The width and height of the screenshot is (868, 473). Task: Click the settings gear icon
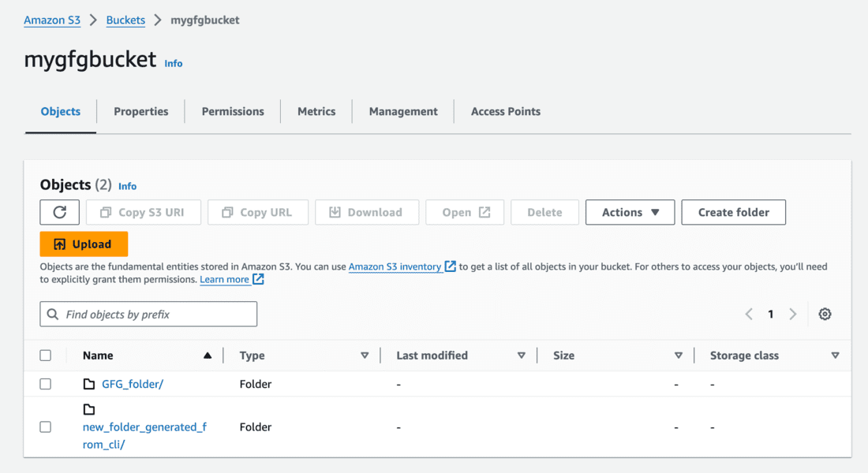coord(825,314)
